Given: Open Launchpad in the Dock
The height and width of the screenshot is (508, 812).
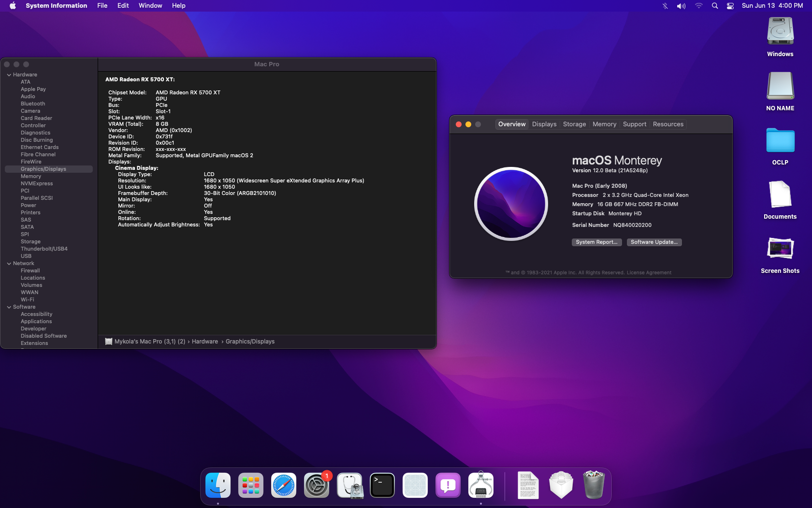Looking at the screenshot, I should pyautogui.click(x=251, y=485).
